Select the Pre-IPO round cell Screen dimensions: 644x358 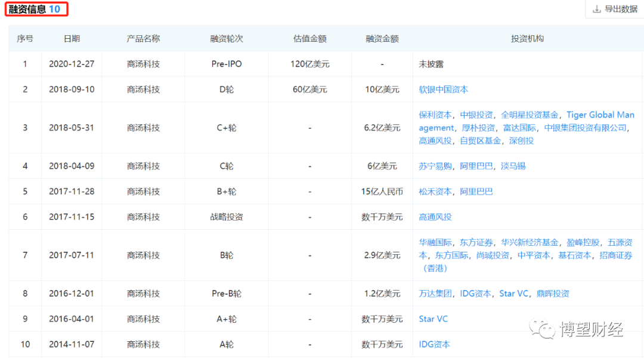click(227, 64)
